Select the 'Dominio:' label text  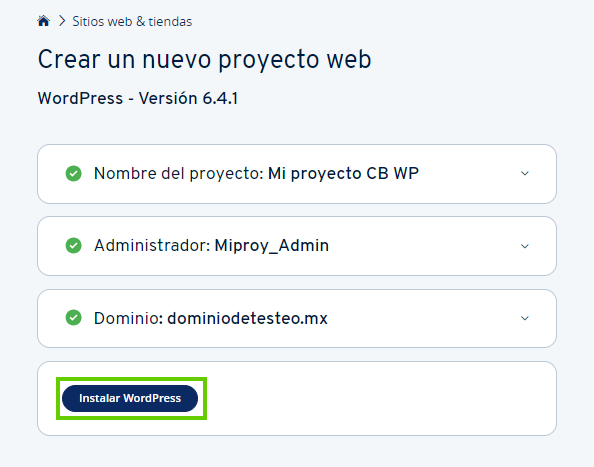tap(128, 318)
